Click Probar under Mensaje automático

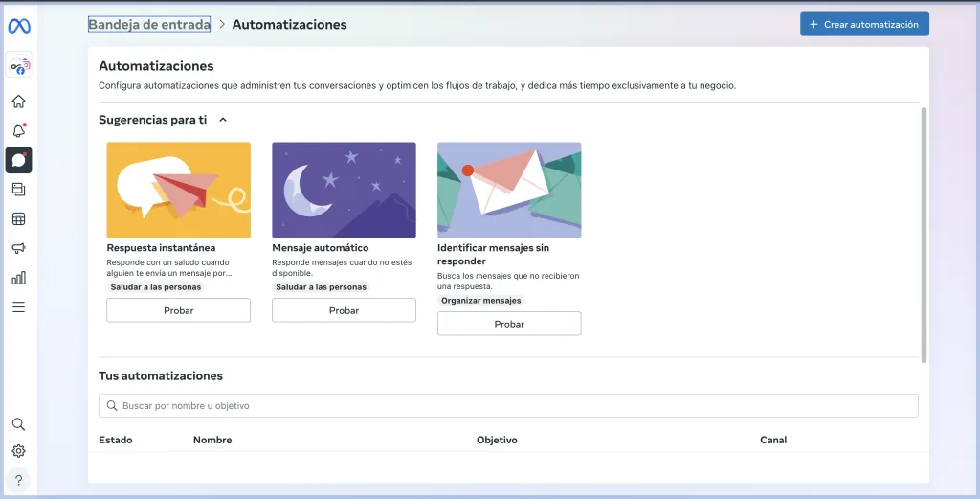[344, 310]
